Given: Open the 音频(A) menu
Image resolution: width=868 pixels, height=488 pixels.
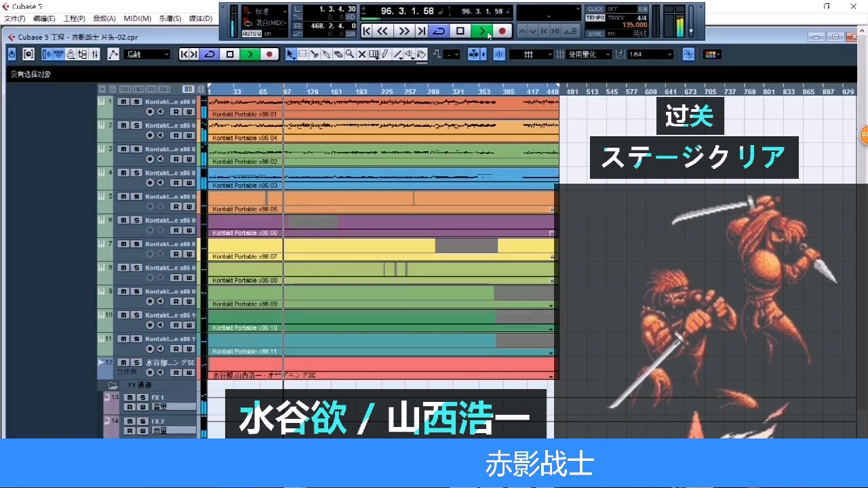Looking at the screenshot, I should tap(104, 18).
